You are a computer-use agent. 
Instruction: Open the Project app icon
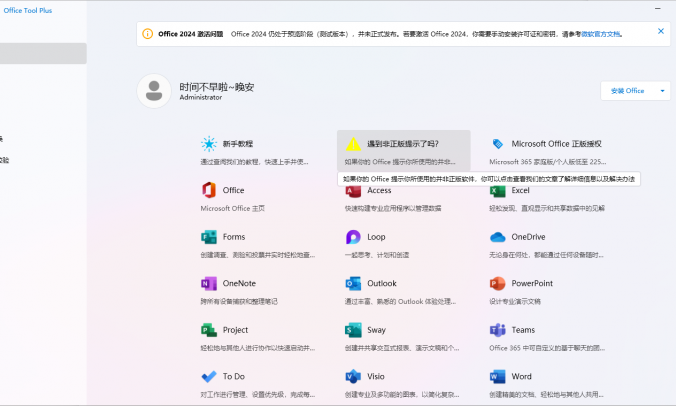(x=209, y=330)
